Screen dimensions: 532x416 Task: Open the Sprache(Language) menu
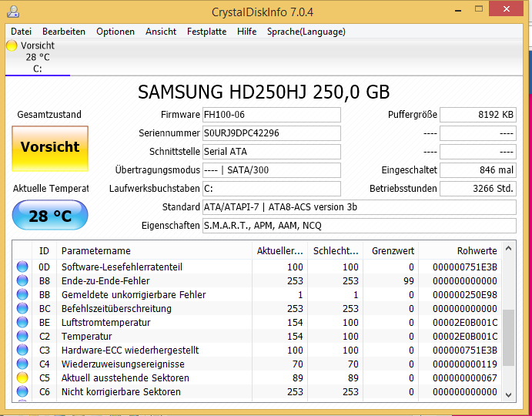coord(306,32)
